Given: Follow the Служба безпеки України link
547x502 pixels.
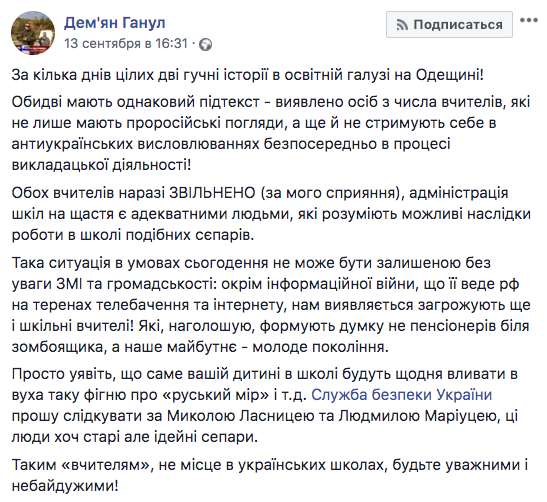Looking at the screenshot, I should click(x=401, y=395).
